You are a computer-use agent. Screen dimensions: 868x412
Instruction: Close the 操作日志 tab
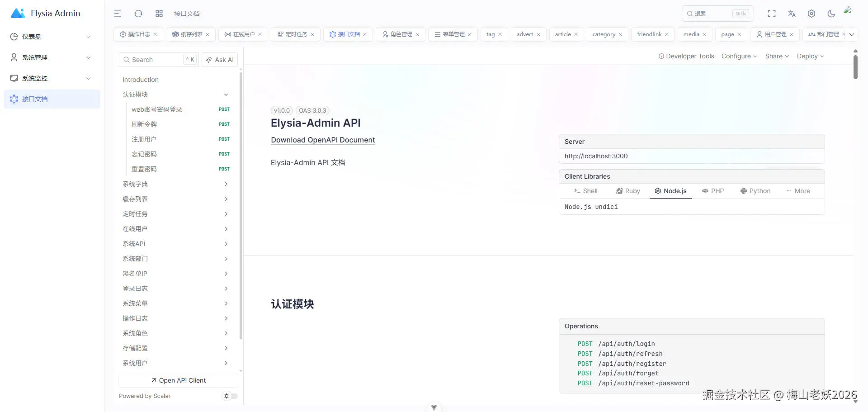click(x=155, y=34)
